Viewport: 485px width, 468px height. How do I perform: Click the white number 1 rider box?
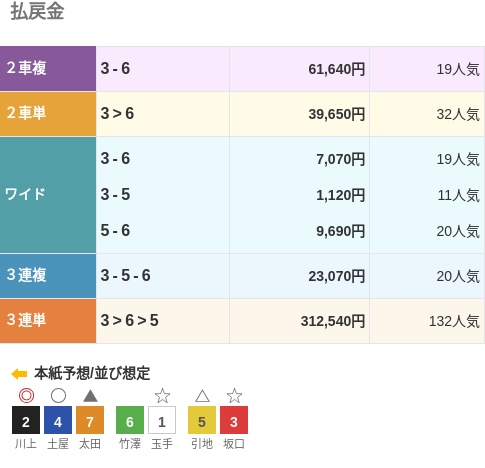(162, 420)
